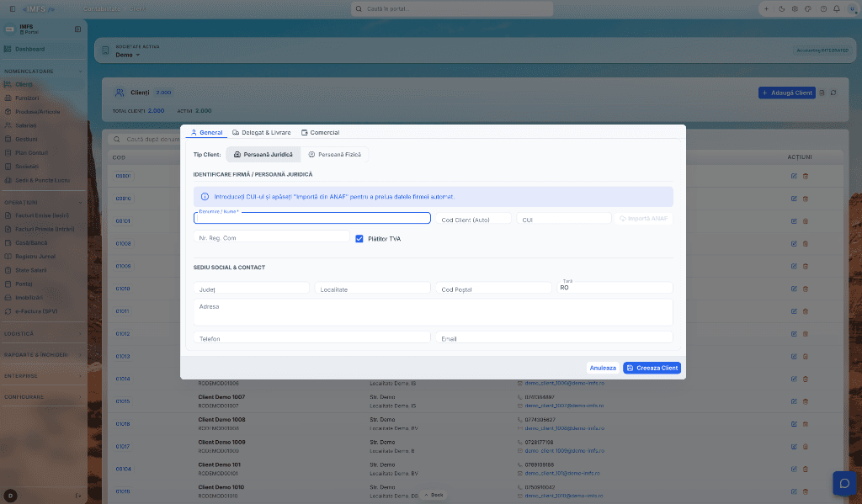
Task: Click the Nr. Reg. Com field
Action: click(272, 237)
